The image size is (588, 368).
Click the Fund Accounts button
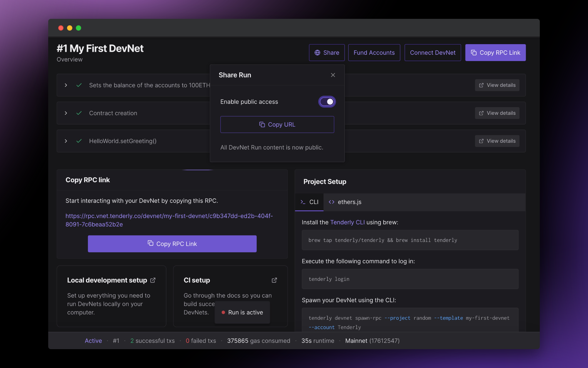[374, 52]
